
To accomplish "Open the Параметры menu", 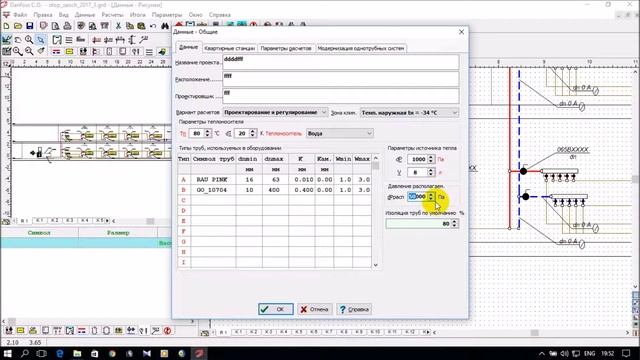I will 167,15.
